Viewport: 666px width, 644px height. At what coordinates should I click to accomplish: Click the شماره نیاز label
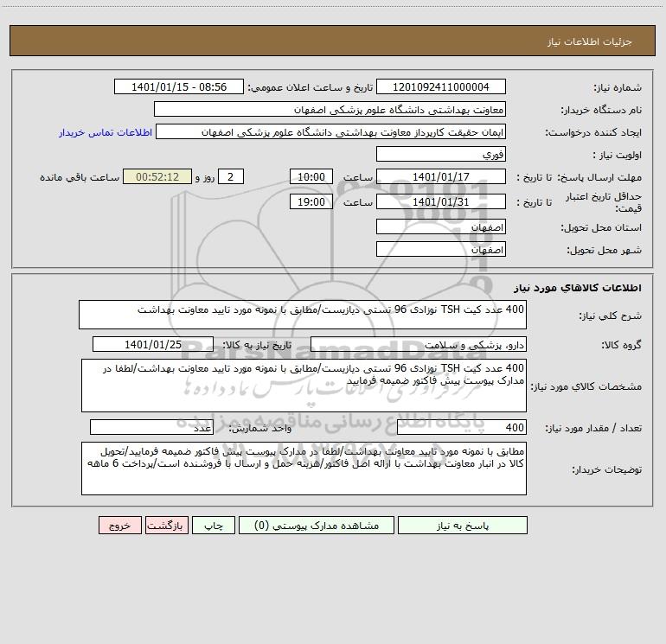[x=618, y=88]
